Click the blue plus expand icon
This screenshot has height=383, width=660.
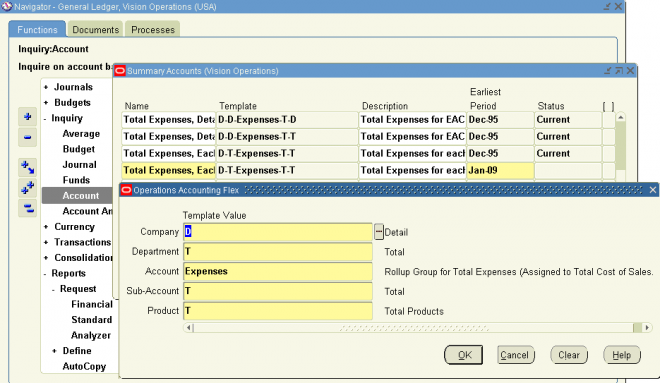point(27,117)
